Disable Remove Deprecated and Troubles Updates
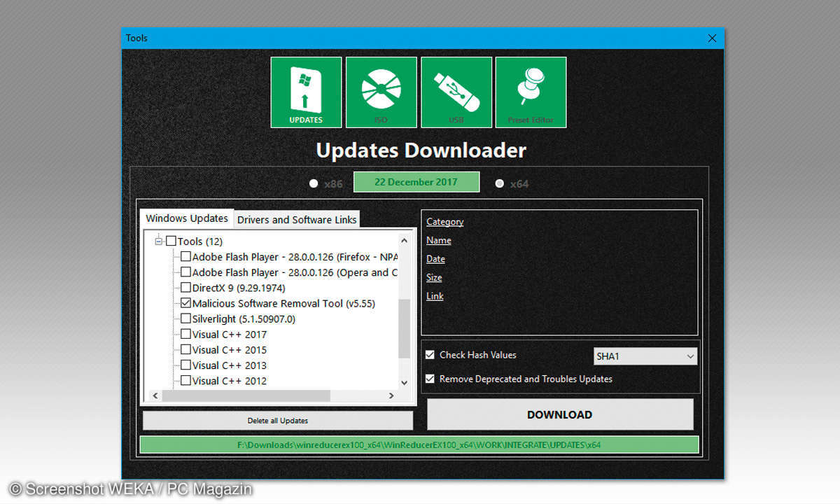 430,379
